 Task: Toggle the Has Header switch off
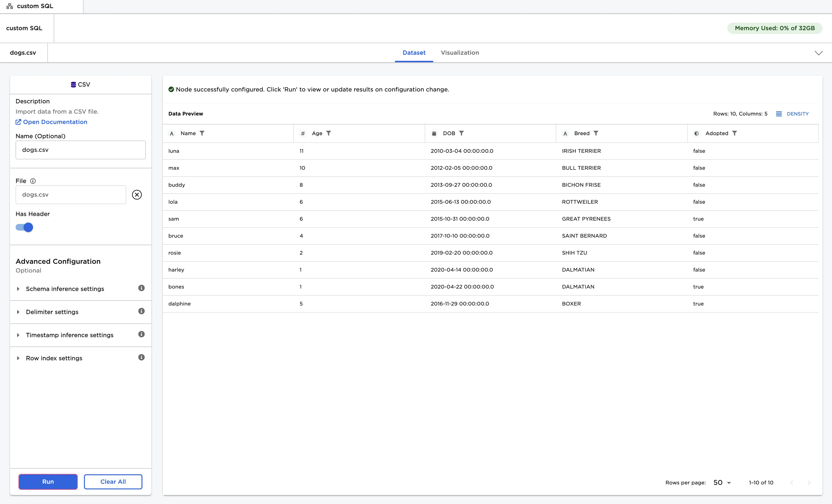click(x=24, y=227)
